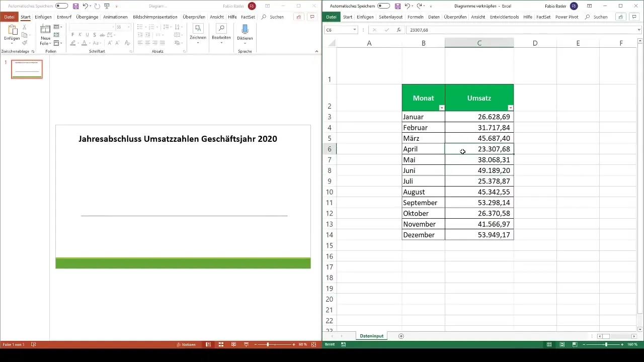Image resolution: width=644 pixels, height=362 pixels.
Task: Start presentation from beginning quick-access icon
Action: pyautogui.click(x=107, y=6)
